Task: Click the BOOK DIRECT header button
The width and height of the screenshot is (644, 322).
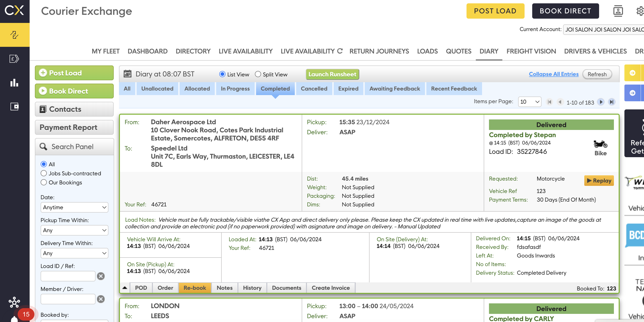Action: pyautogui.click(x=565, y=11)
